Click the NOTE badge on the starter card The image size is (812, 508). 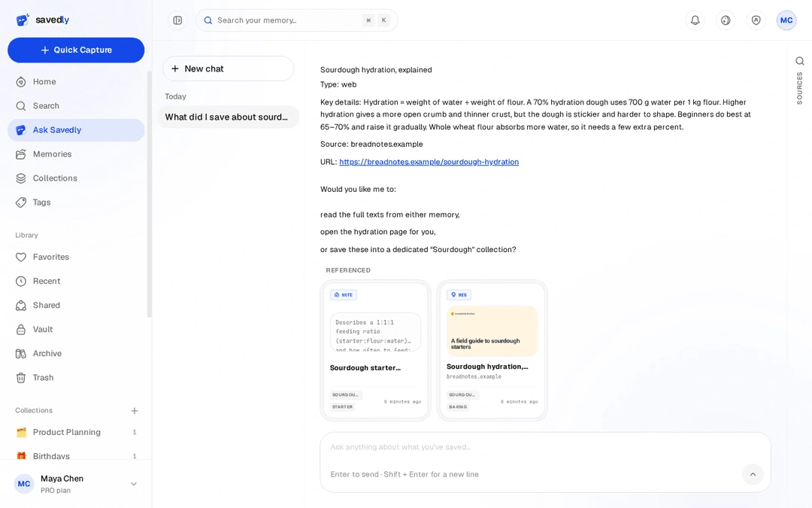click(x=344, y=295)
